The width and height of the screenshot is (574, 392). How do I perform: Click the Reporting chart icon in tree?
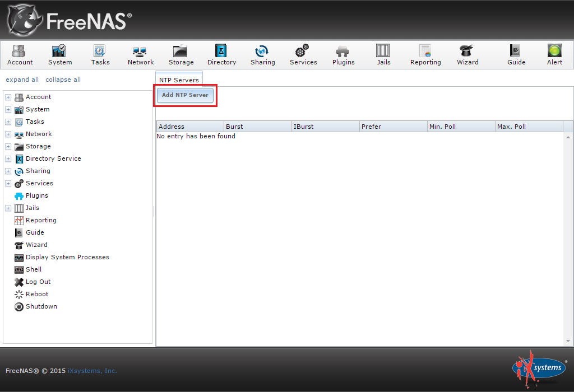tap(19, 221)
